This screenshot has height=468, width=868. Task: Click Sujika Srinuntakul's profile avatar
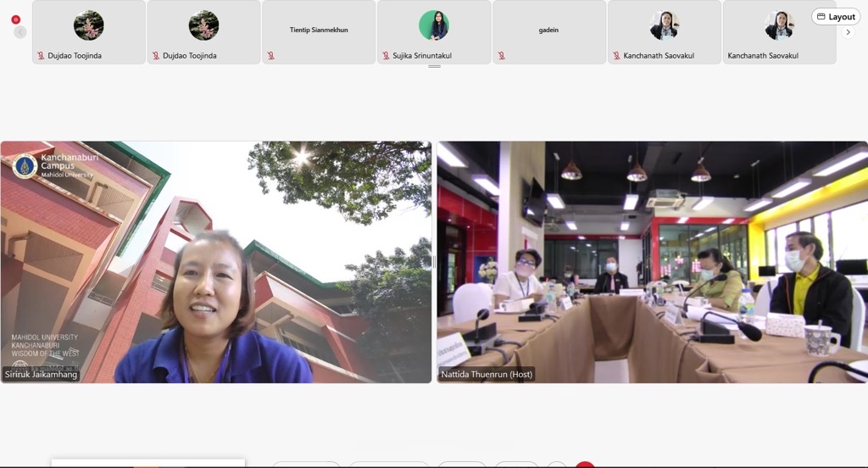[434, 25]
